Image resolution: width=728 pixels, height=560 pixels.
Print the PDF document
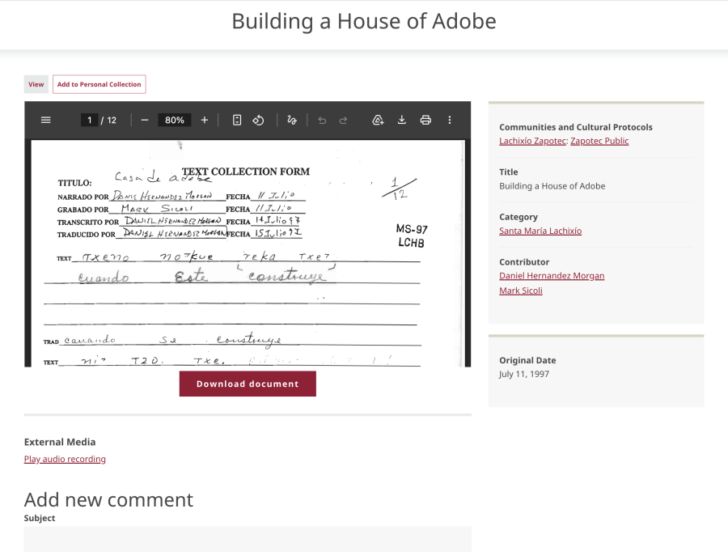(x=425, y=121)
